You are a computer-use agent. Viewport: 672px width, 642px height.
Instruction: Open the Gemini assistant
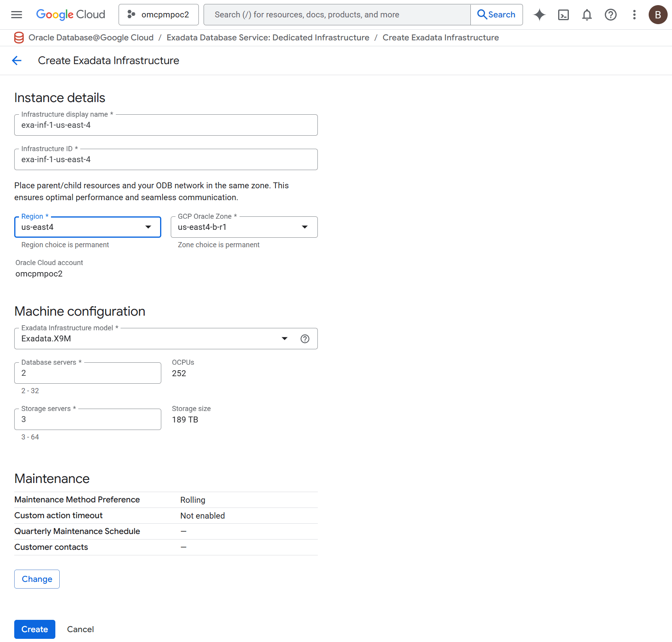pyautogui.click(x=539, y=15)
